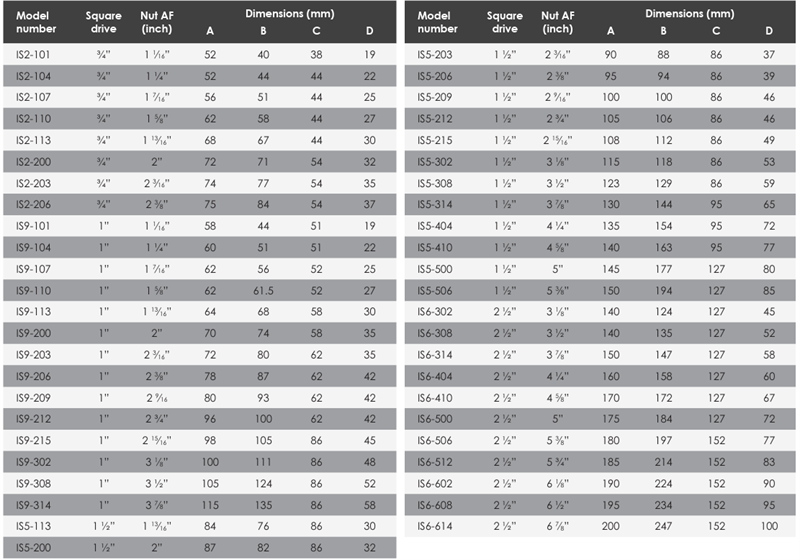800x560 pixels.
Task: Select the IS9-110 model row
Action: pos(199,290)
